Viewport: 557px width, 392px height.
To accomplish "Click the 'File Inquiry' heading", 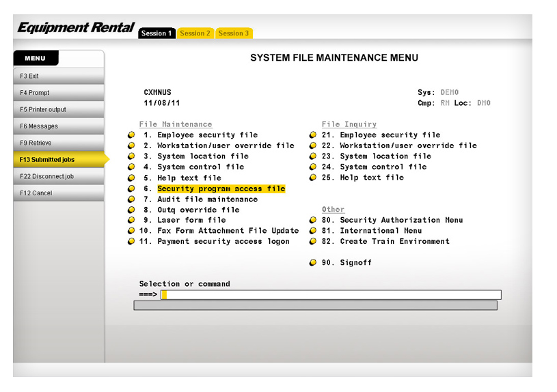I will [x=349, y=124].
